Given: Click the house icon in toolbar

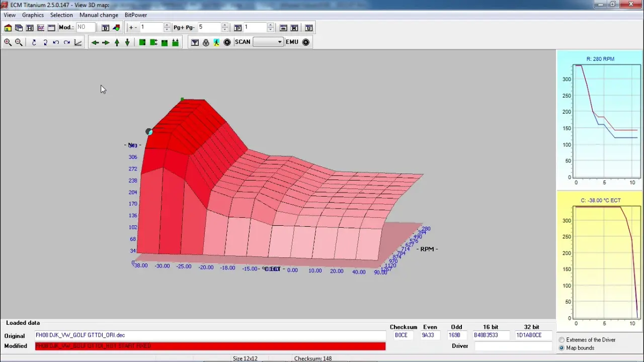Looking at the screenshot, I should point(8,28).
